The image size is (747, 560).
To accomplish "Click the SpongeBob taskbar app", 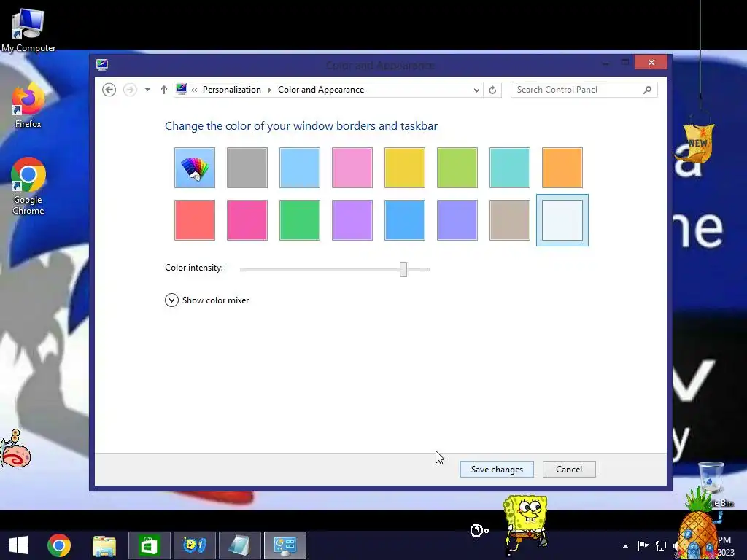I will coord(194,545).
